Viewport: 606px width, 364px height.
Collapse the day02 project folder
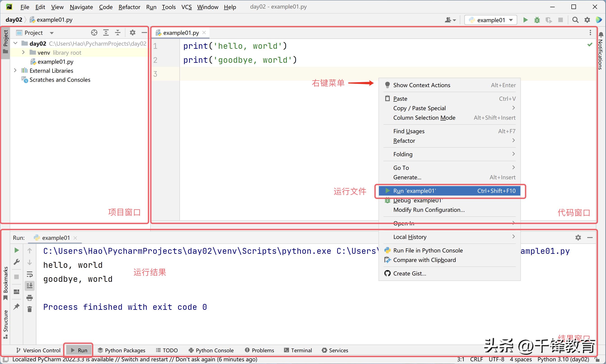point(15,43)
